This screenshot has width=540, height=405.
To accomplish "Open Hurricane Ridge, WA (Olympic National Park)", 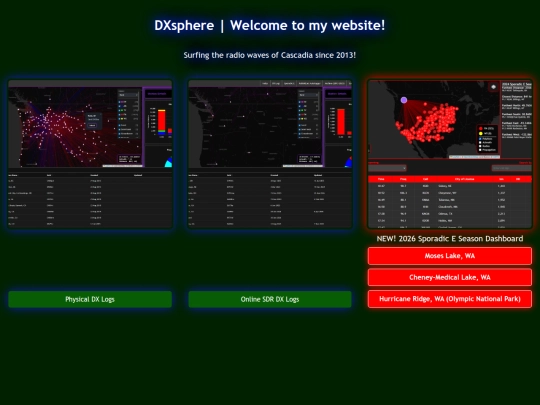I will tap(450, 299).
